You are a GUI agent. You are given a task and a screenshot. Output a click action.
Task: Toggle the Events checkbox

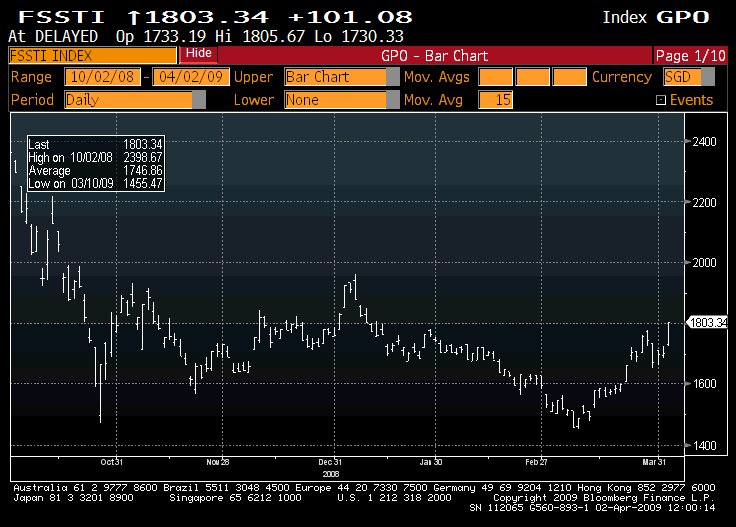point(660,100)
